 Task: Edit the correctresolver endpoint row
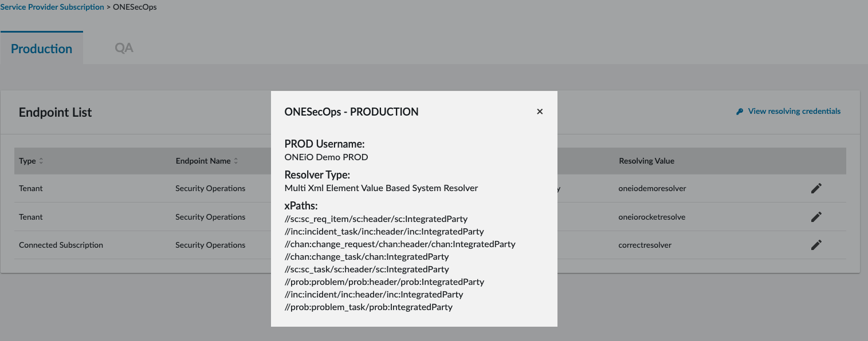point(816,245)
